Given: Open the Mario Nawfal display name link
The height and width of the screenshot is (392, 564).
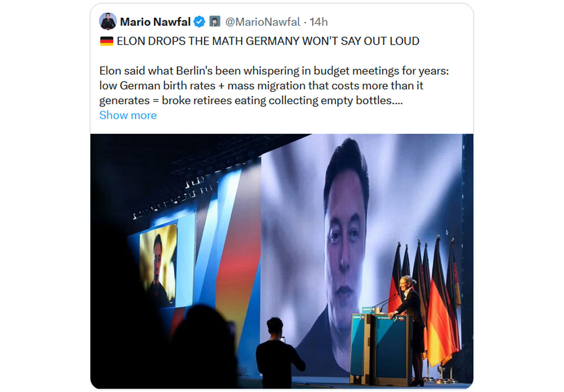Looking at the screenshot, I should pos(155,21).
